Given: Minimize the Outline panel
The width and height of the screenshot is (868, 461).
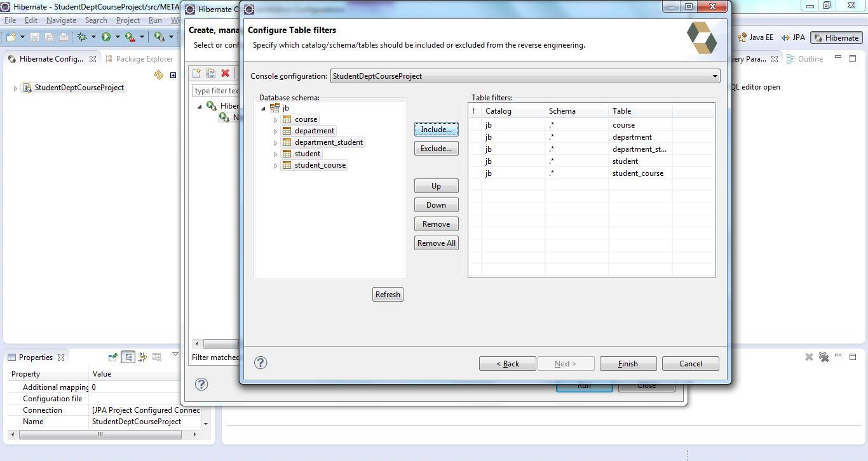Looking at the screenshot, I should (838, 58).
